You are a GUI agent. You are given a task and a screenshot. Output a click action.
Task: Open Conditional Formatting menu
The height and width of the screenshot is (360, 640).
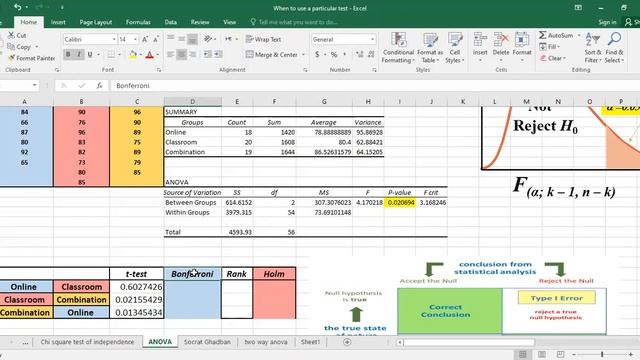398,48
